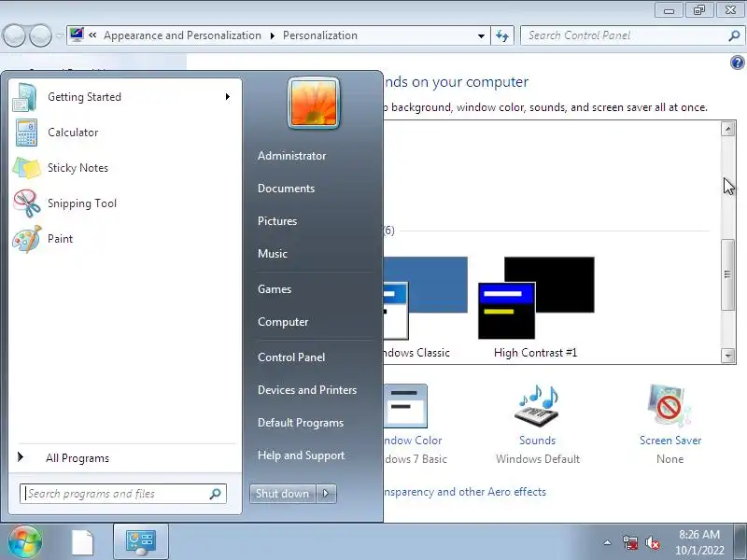Select the High Contrast #1 theme
Screen dimensions: 747x560
pyautogui.click(x=536, y=307)
